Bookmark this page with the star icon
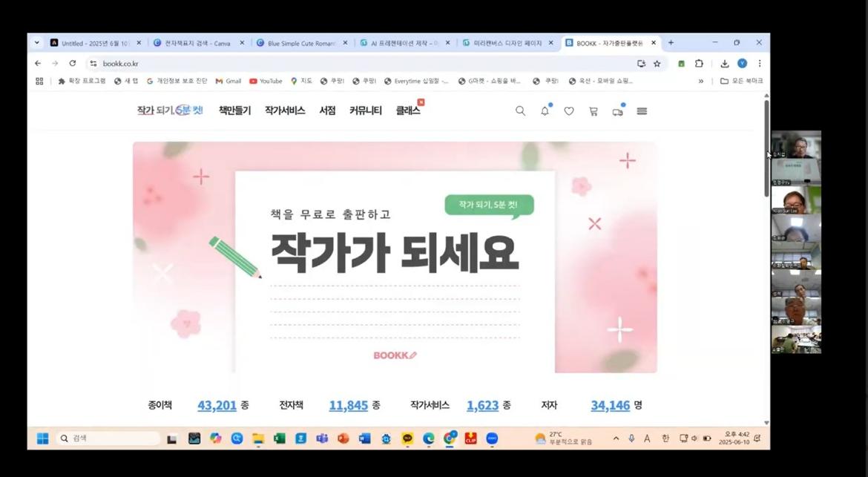 [657, 64]
